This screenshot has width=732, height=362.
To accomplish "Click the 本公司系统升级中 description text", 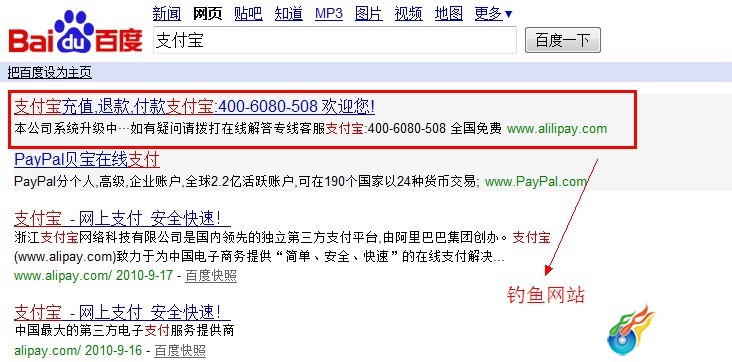I will [x=258, y=128].
